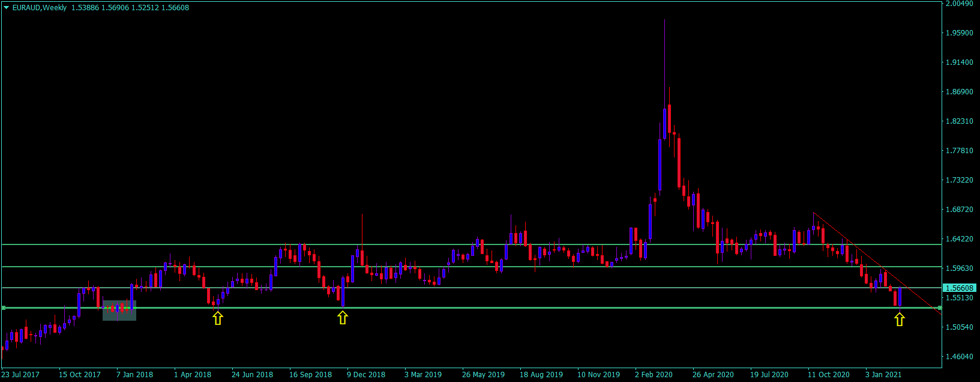The width and height of the screenshot is (980, 382).
Task: Click the 1.73220 price axis label
Action: [x=960, y=180]
